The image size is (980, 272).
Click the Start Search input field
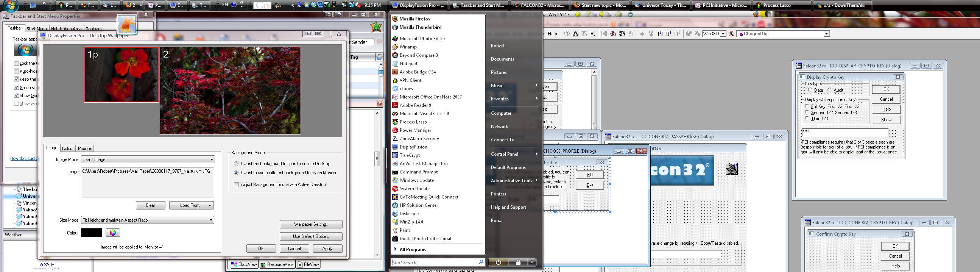[x=435, y=263]
